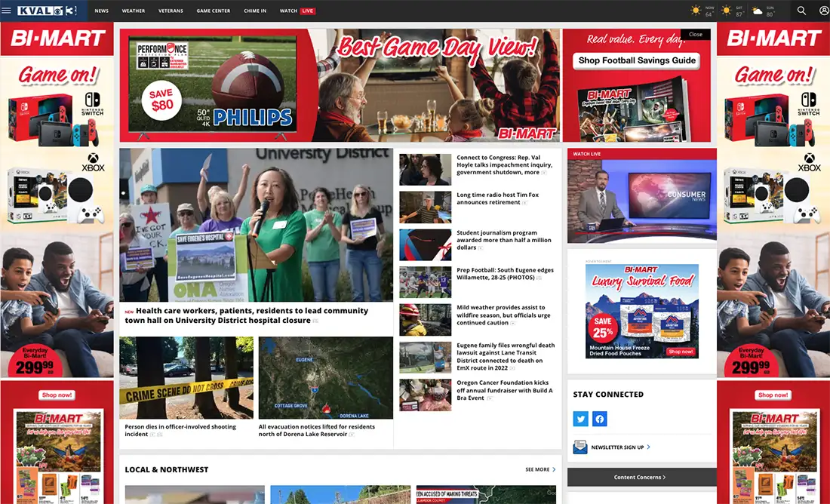The height and width of the screenshot is (504, 830).
Task: Click the newsletter envelope icon
Action: click(x=580, y=447)
